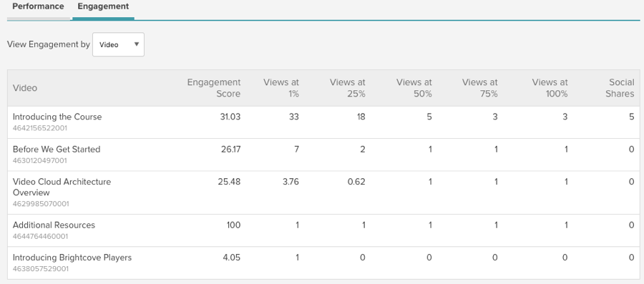644x284 pixels.
Task: Click the Views at 75% header
Action: point(479,88)
